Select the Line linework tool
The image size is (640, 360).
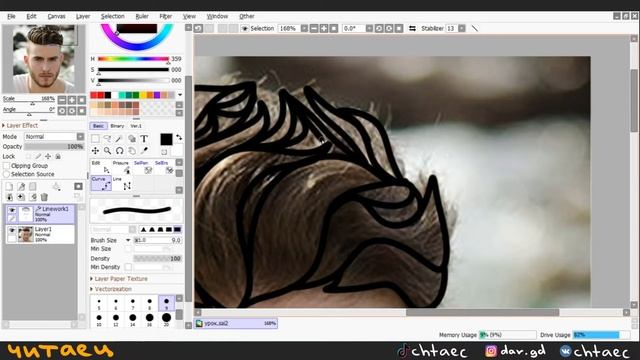pyautogui.click(x=122, y=184)
